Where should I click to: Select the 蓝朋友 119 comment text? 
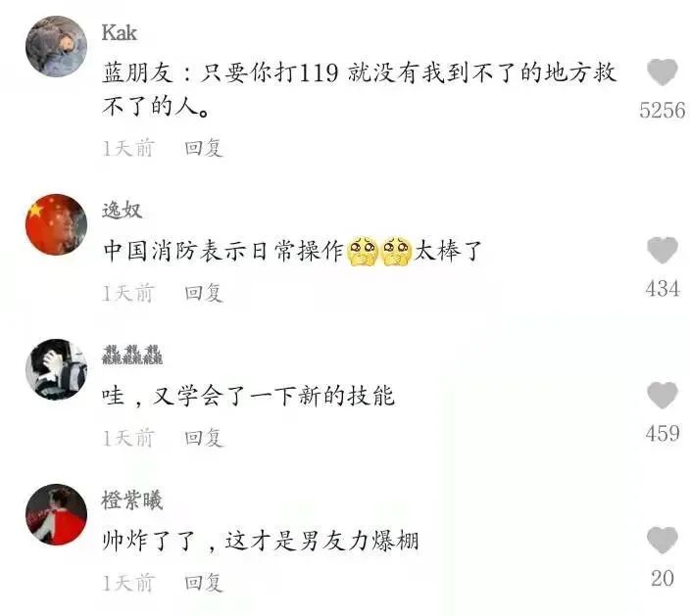click(359, 89)
